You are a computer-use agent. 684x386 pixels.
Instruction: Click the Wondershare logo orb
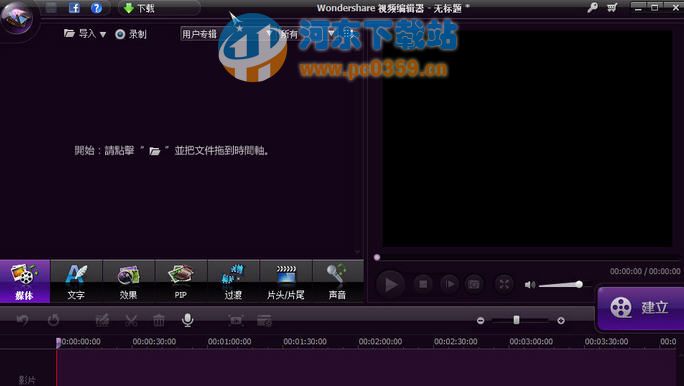coord(17,17)
